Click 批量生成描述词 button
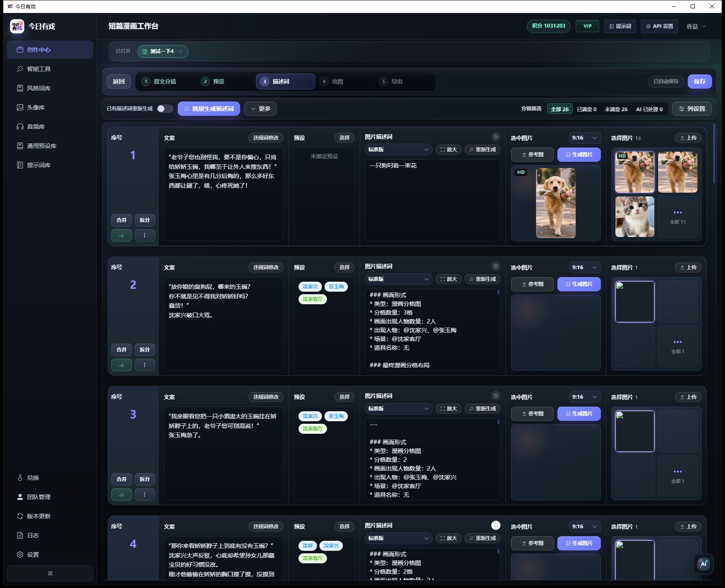 tap(209, 109)
